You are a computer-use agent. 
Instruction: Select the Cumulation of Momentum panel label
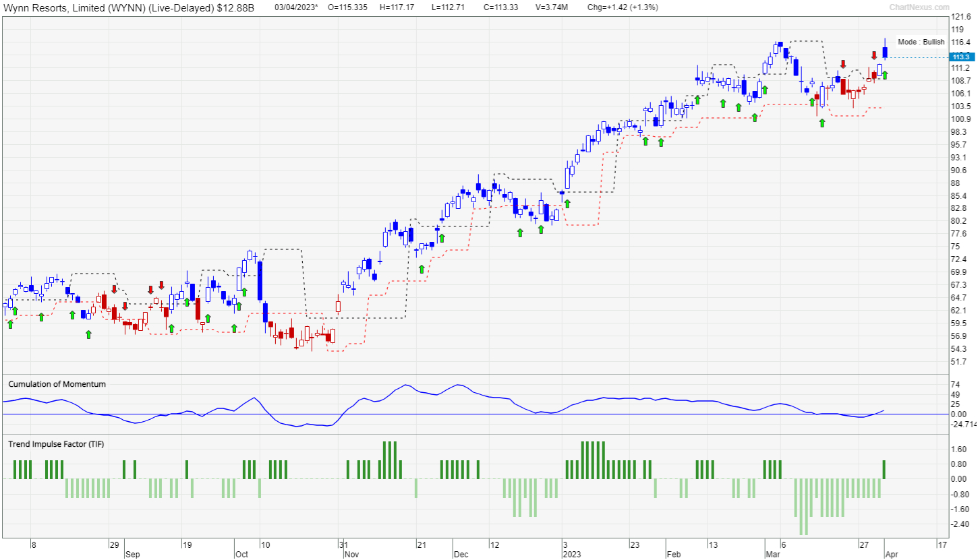point(57,384)
